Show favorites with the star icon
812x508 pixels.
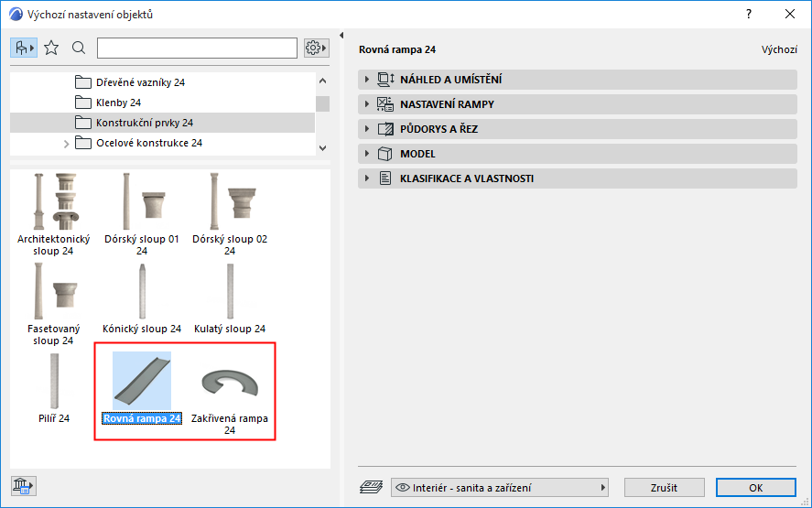point(51,49)
